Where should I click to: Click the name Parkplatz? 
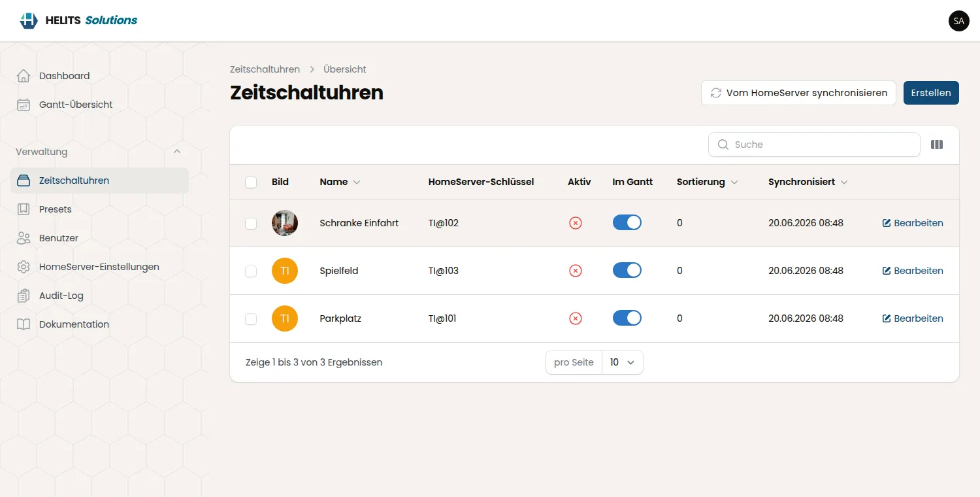pos(340,318)
